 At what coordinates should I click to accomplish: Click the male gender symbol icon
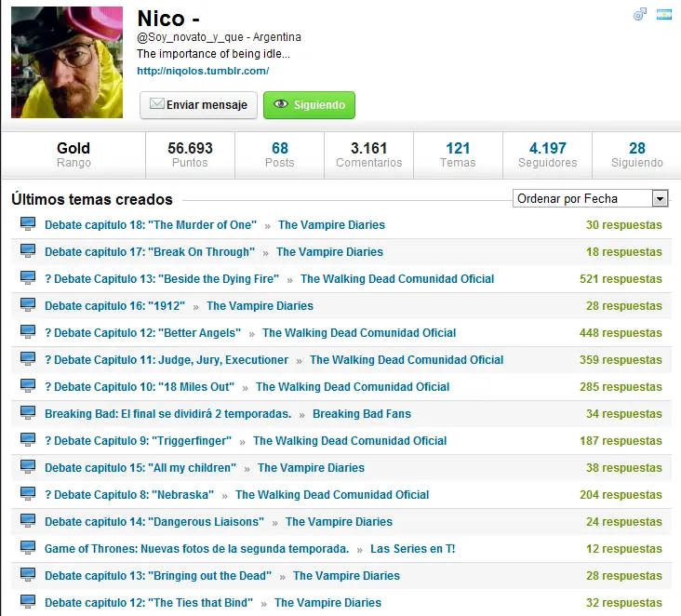[x=640, y=15]
